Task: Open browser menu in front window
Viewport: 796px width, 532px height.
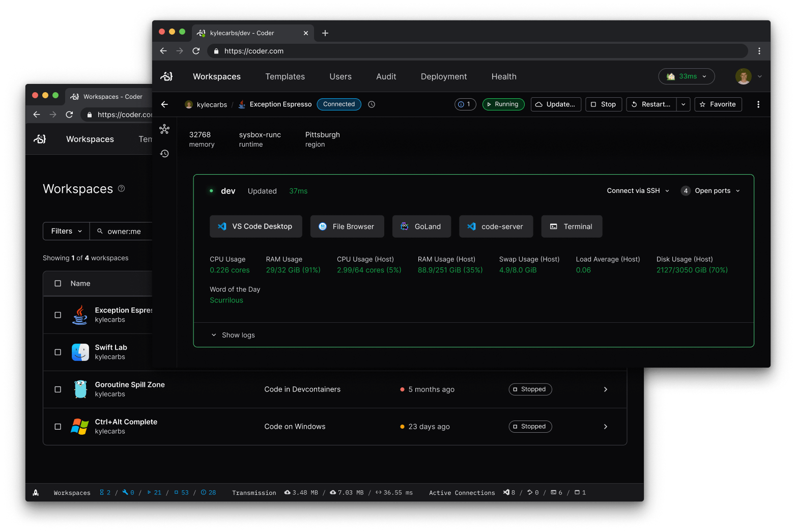Action: click(759, 51)
